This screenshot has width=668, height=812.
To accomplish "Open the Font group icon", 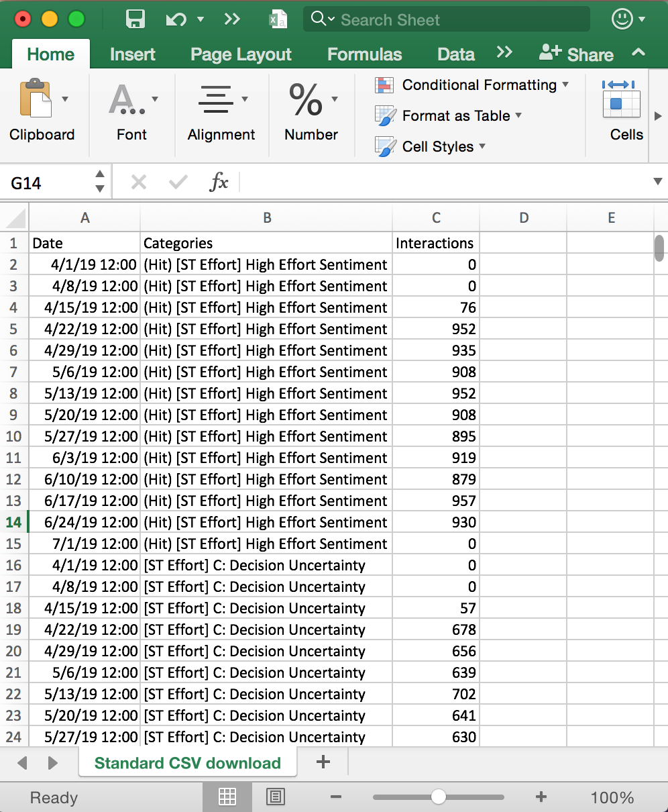I will coord(126,99).
